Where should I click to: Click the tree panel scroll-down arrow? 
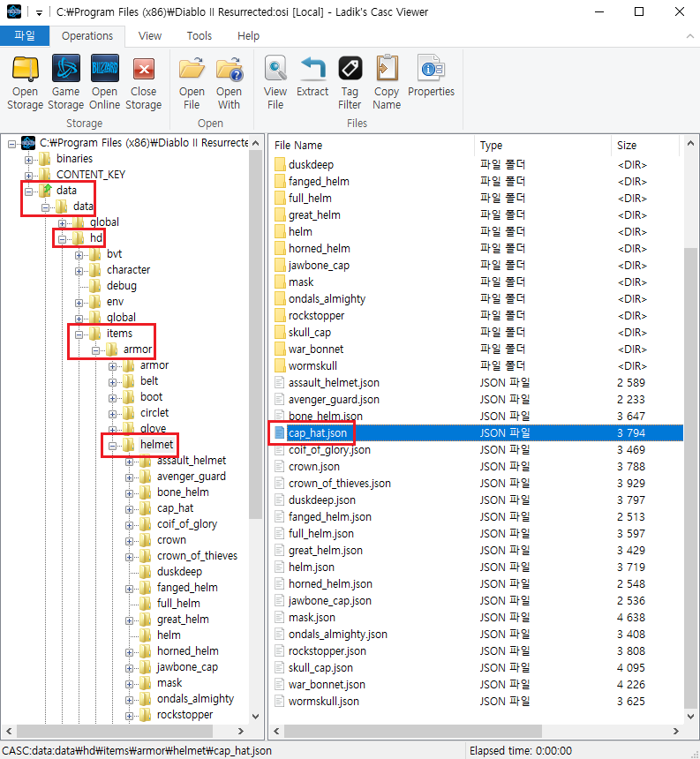[256, 717]
